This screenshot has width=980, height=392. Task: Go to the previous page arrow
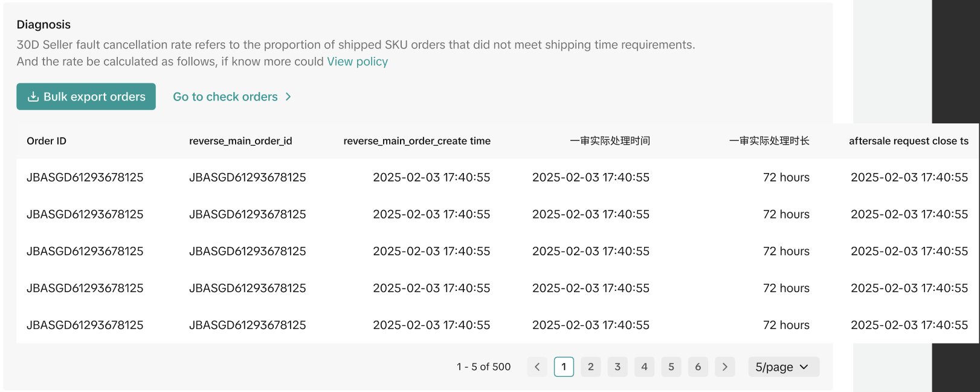pos(537,367)
